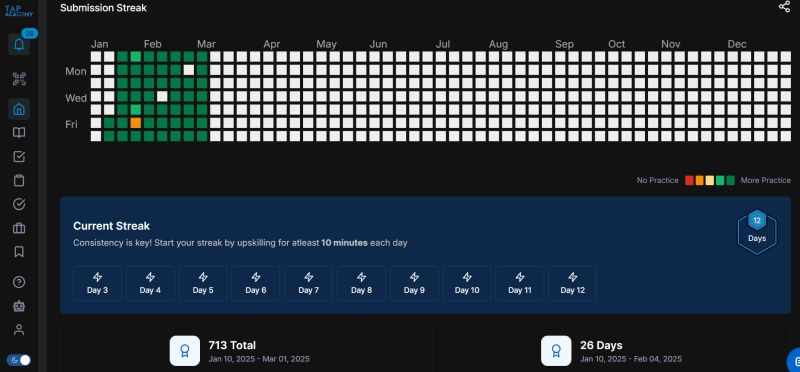This screenshot has height=372, width=800.
Task: Click the 713 Total award badge icon
Action: click(x=185, y=351)
